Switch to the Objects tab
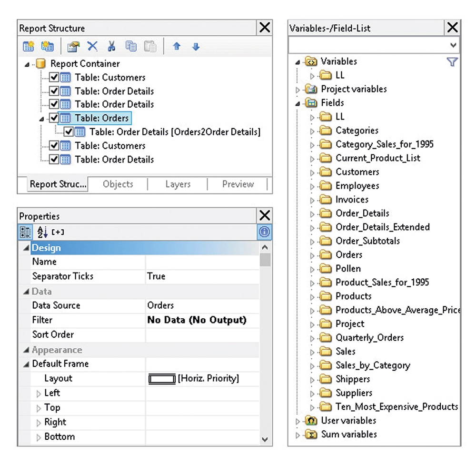The image size is (476, 465). 118,184
